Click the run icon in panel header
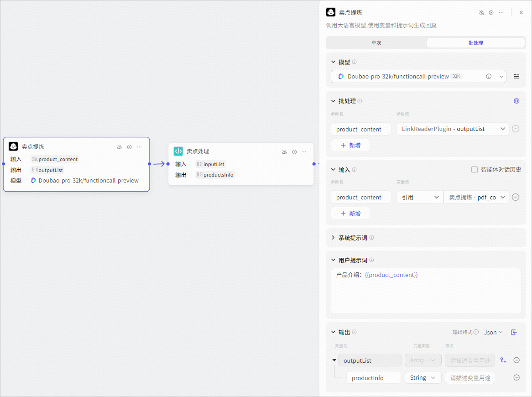The height and width of the screenshot is (397, 532). (491, 13)
